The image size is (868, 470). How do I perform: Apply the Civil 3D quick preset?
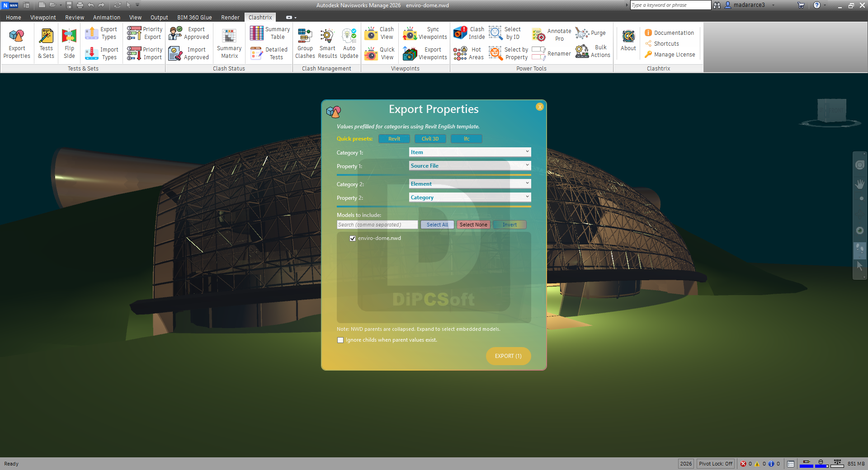point(430,139)
